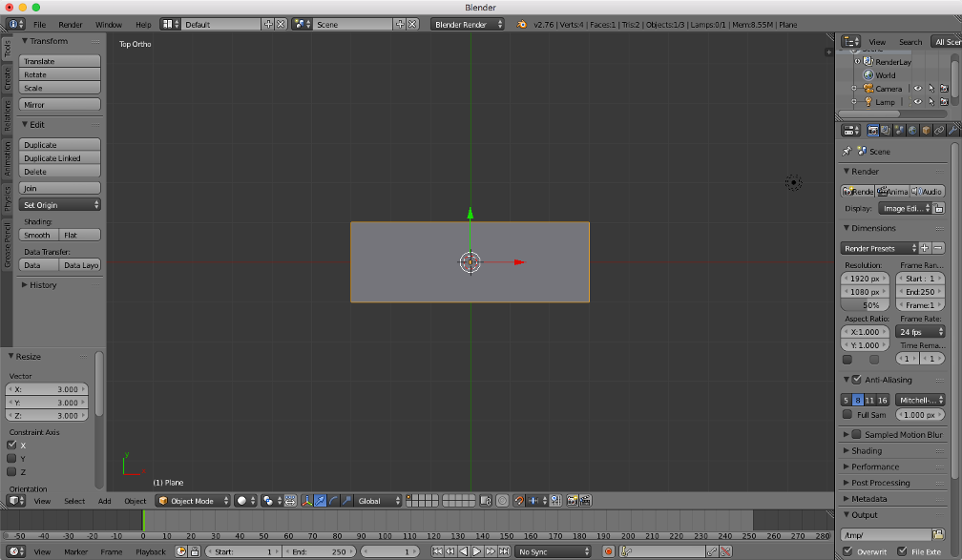This screenshot has height=560, width=962.
Task: Toggle manipulate center points button
Action: coord(290,501)
